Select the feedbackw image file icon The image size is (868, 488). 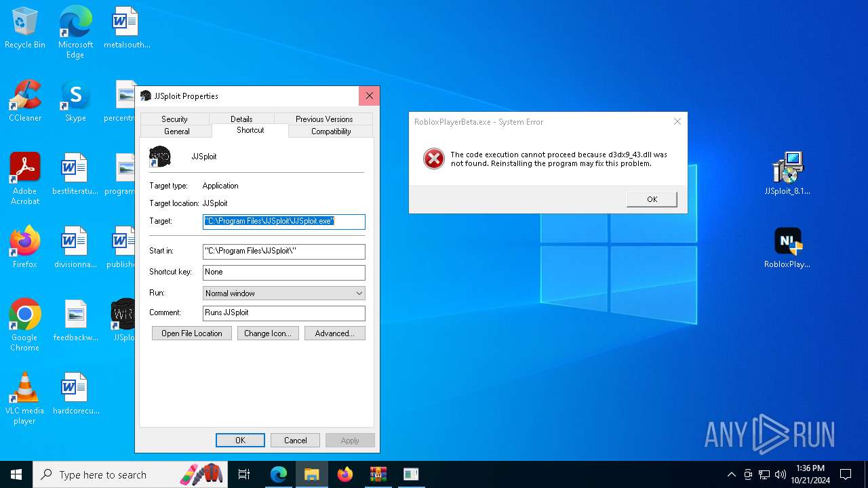(x=75, y=321)
